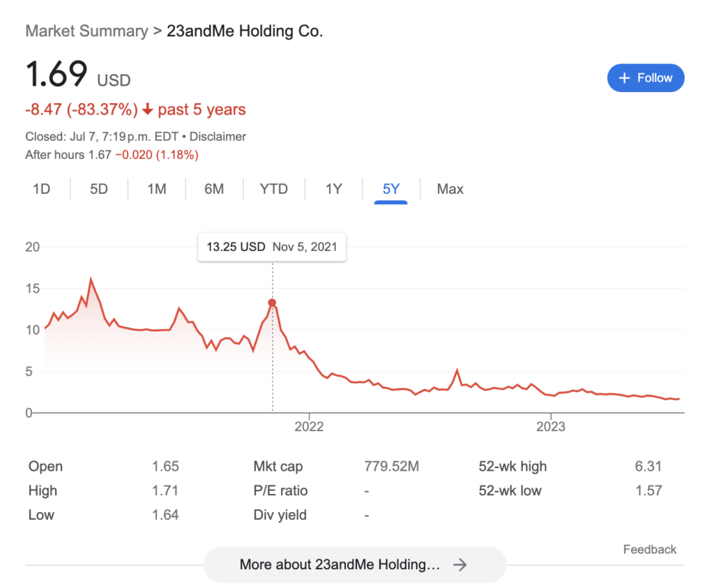714x588 pixels.
Task: Click the Market Summary breadcrumb link
Action: (x=86, y=31)
